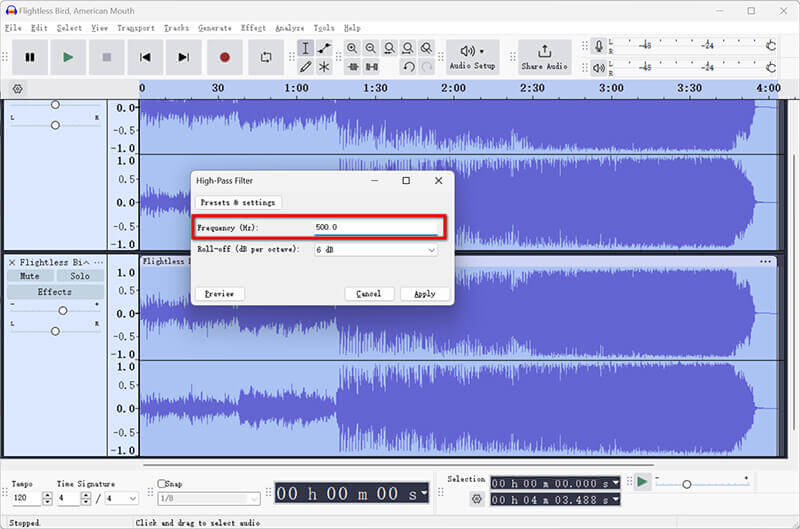Viewport: 800px width, 529px height.
Task: Click Presets & settings in High-Pass Filter
Action: [238, 203]
